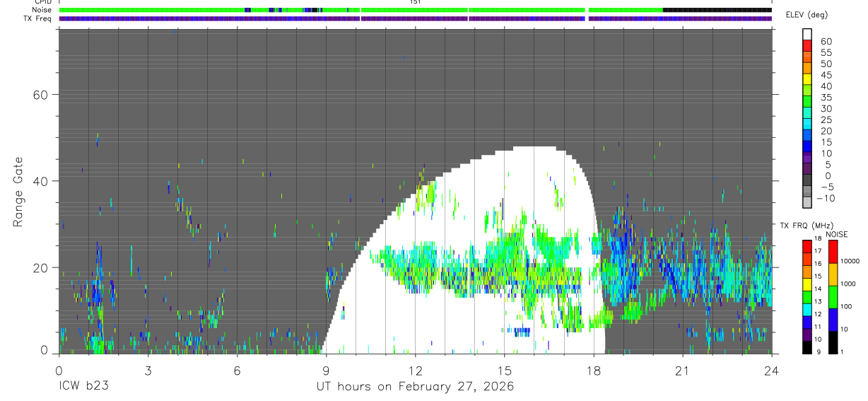Click the "TX Freq" row label at top left
Screen dimensions: 868x401
37,18
